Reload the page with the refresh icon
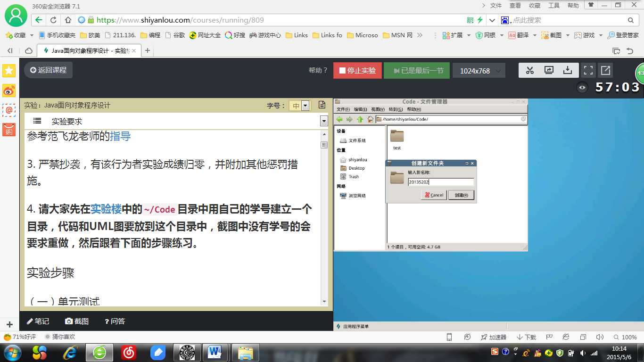Screen dimensions: 644x362 tap(53, 20)
